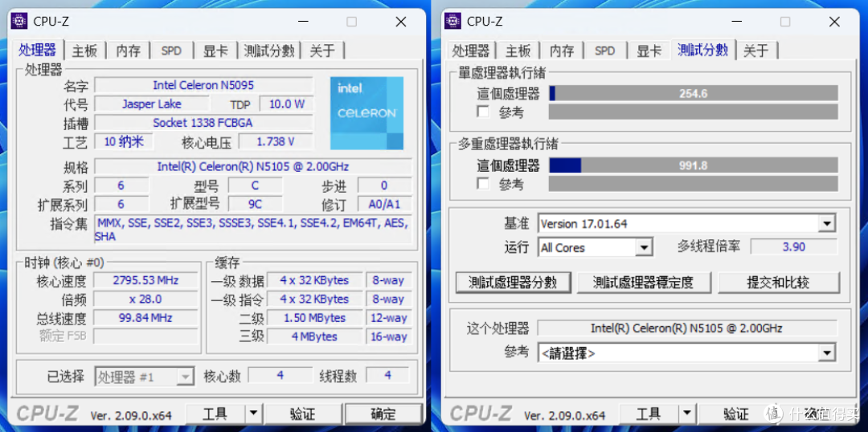Click the 指令集 list MMX, SSE text
This screenshot has width=868, height=432.
pos(253,230)
